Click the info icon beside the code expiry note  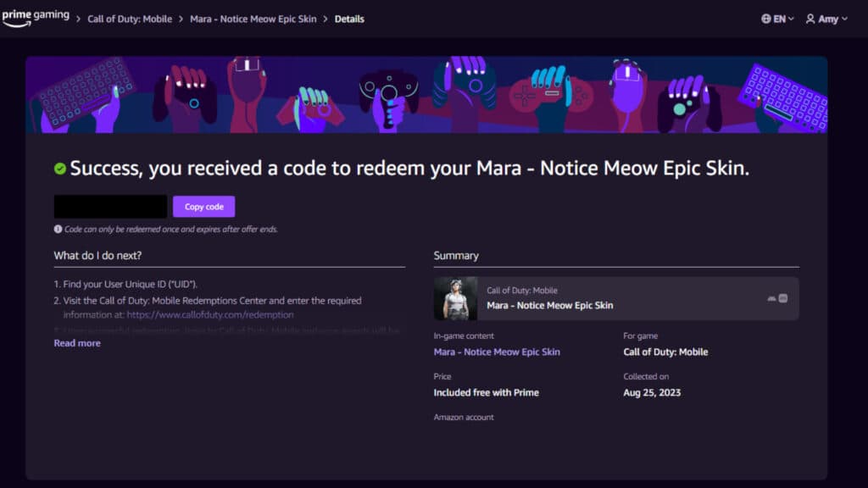tap(58, 229)
